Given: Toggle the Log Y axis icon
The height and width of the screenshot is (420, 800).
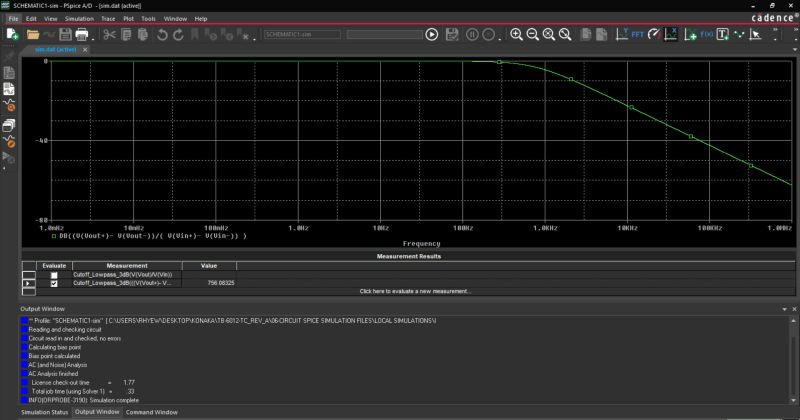Looking at the screenshot, I should [x=622, y=35].
